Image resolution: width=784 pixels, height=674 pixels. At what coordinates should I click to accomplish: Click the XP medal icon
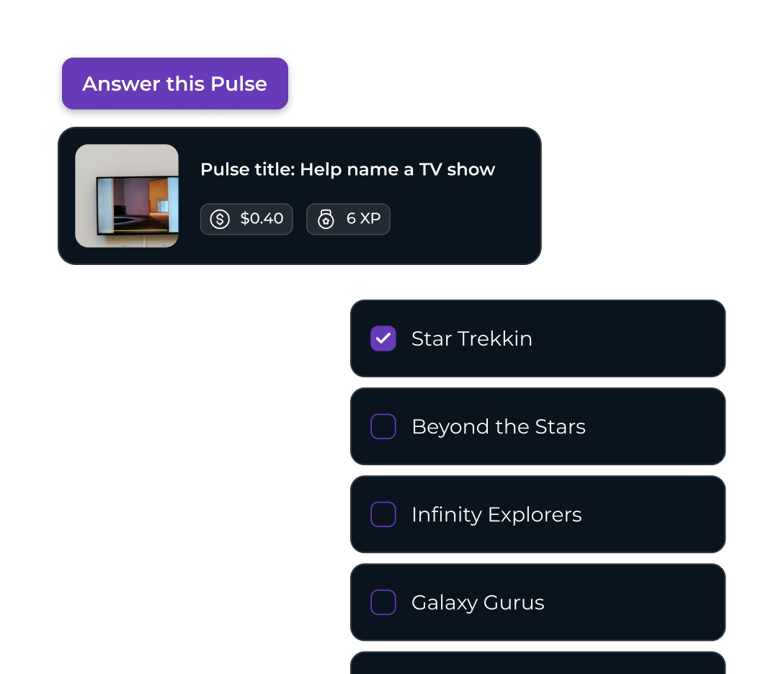pos(326,219)
